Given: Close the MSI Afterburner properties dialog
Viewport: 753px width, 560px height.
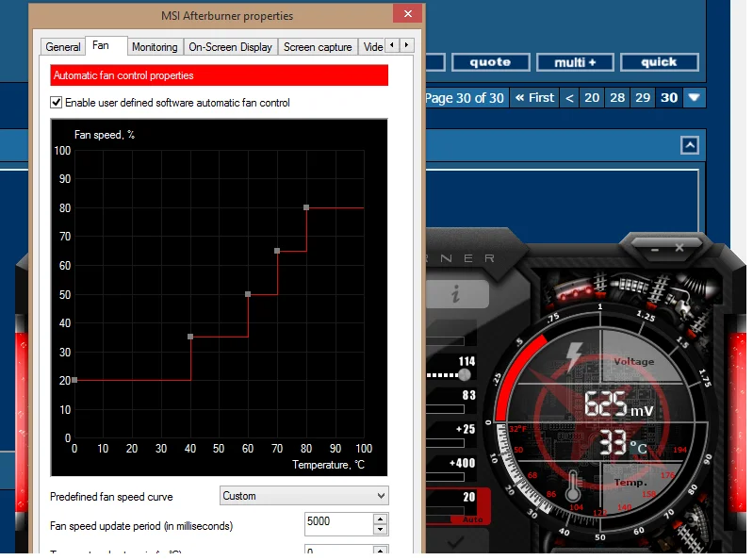Looking at the screenshot, I should [x=408, y=14].
